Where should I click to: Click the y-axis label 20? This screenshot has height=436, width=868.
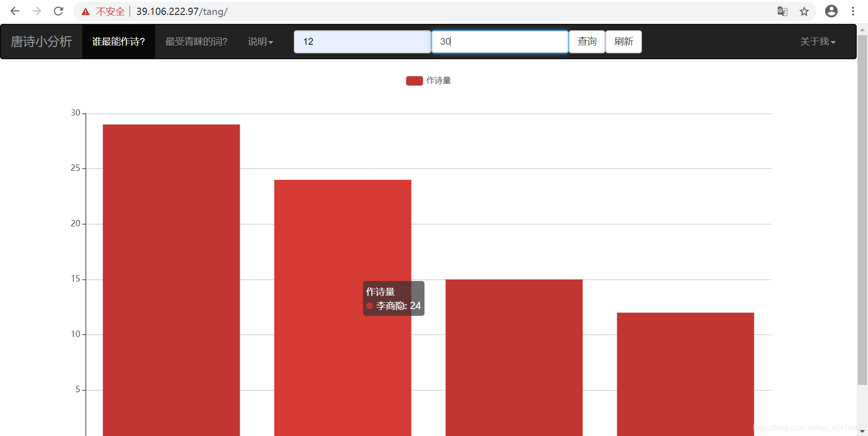pyautogui.click(x=75, y=224)
